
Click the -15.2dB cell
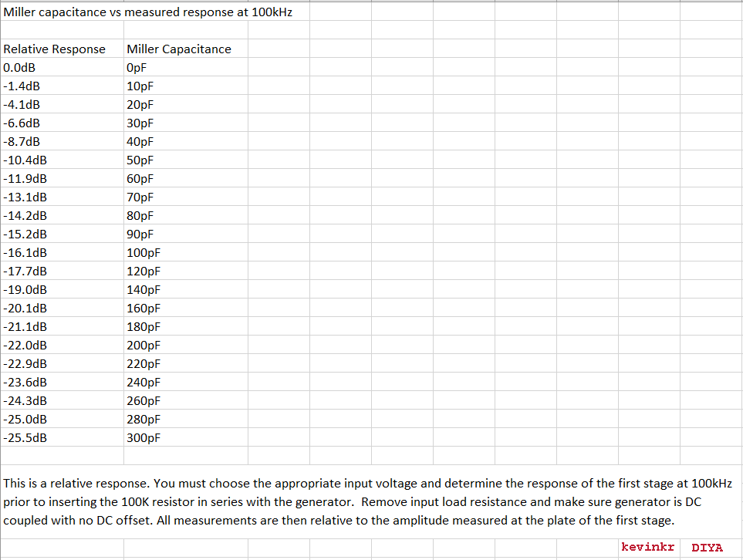[62, 234]
